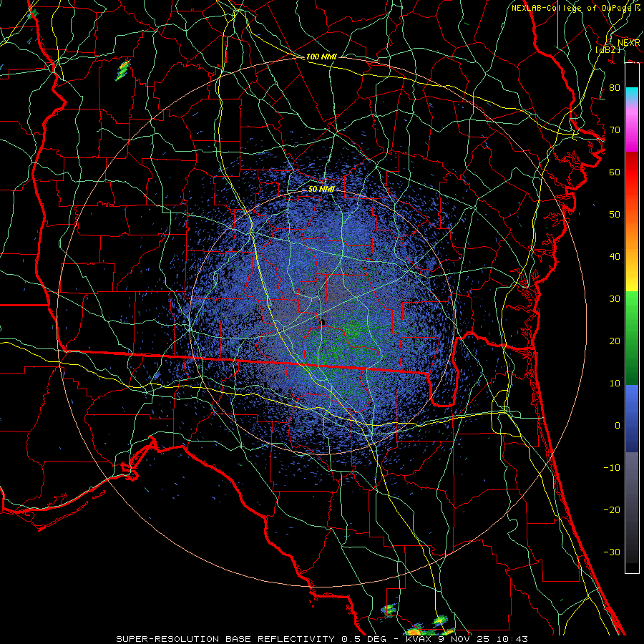Viewport: 644px width, 644px height.
Task: Select the 10 value on dBZ scale
Action: coord(615,384)
